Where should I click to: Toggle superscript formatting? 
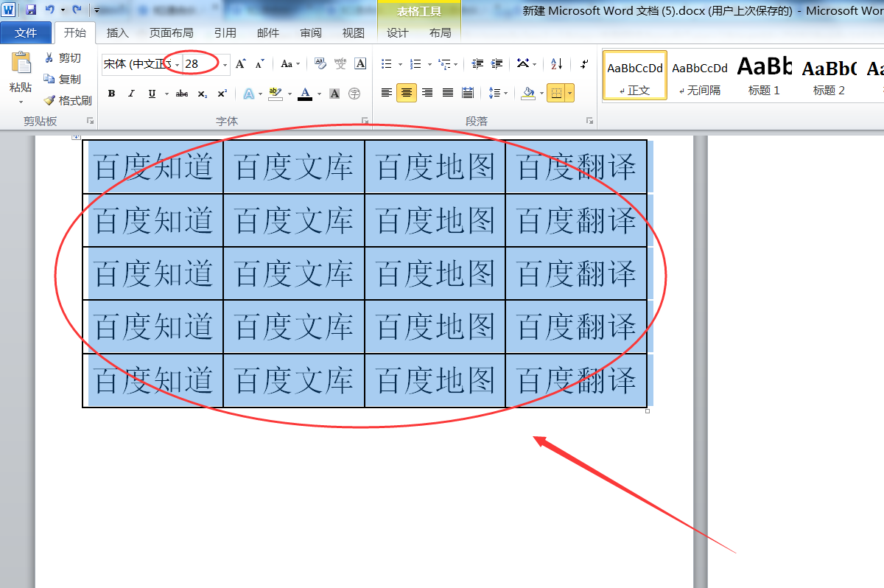[x=222, y=94]
